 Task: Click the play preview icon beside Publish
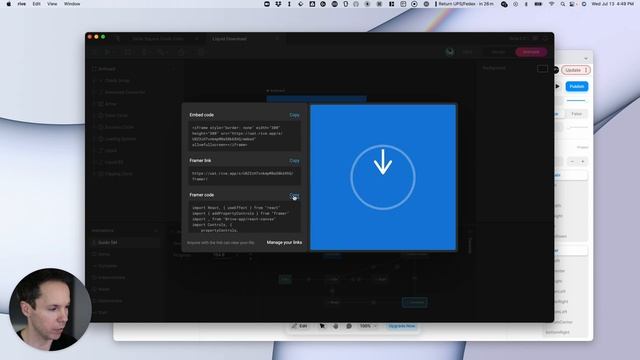(558, 87)
